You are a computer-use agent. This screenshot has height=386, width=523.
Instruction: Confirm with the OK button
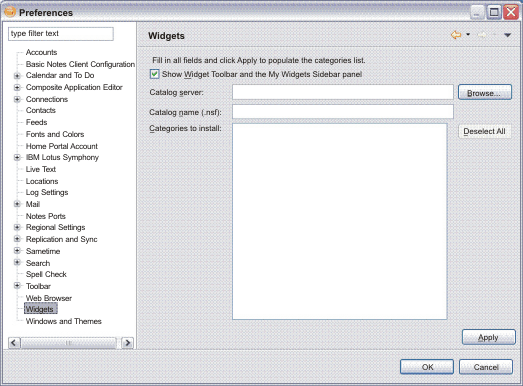click(427, 367)
